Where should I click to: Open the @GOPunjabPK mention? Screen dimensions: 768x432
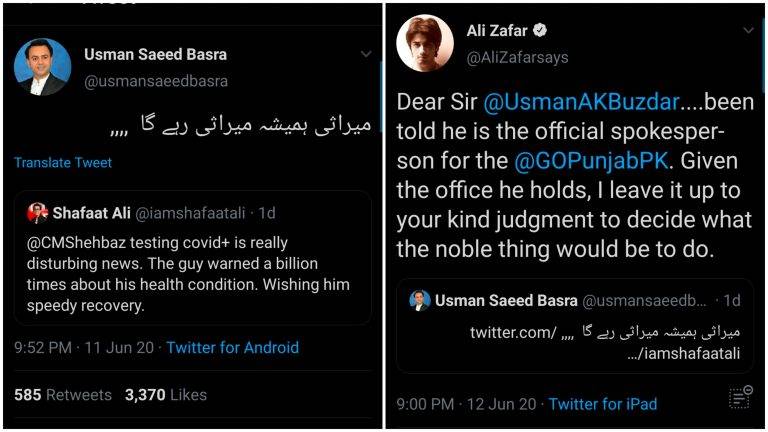point(591,161)
